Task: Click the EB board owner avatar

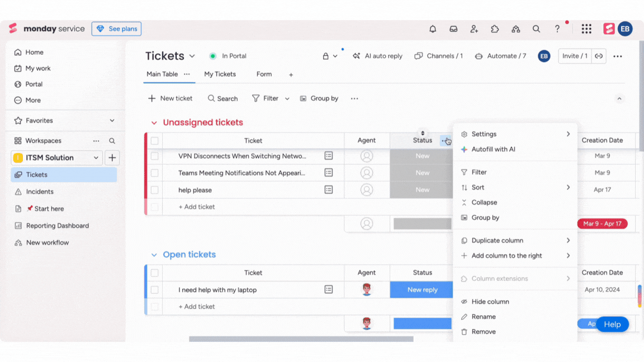Action: click(544, 56)
